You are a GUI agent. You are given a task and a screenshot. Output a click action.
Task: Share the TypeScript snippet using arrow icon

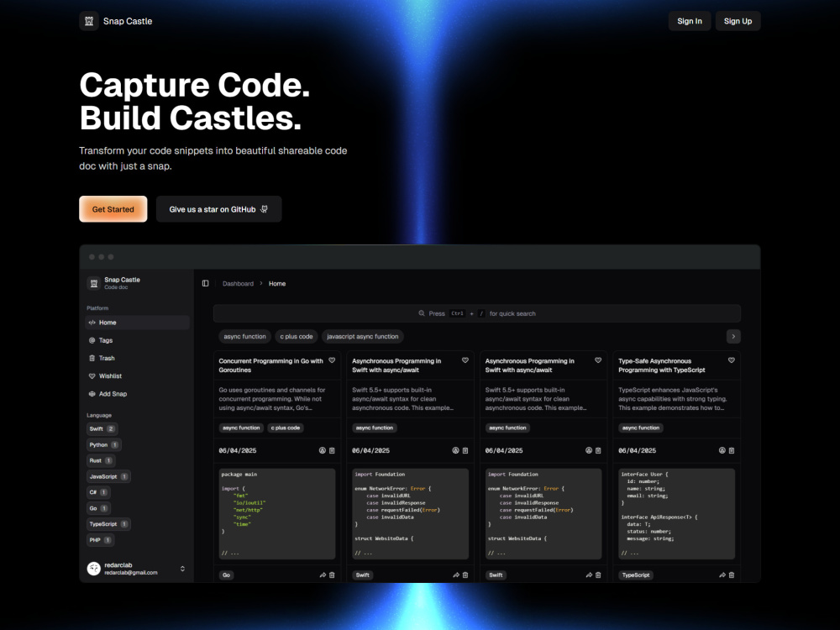tap(722, 575)
